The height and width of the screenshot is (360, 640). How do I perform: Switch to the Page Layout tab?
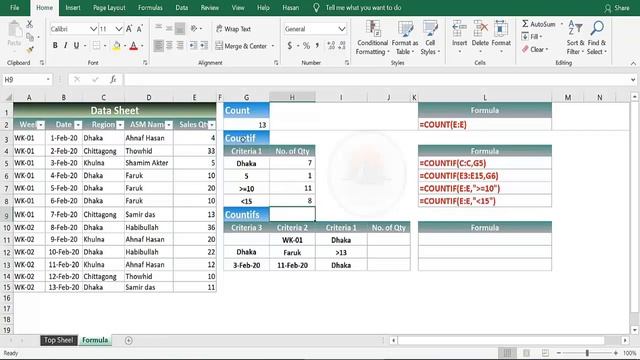click(x=109, y=8)
